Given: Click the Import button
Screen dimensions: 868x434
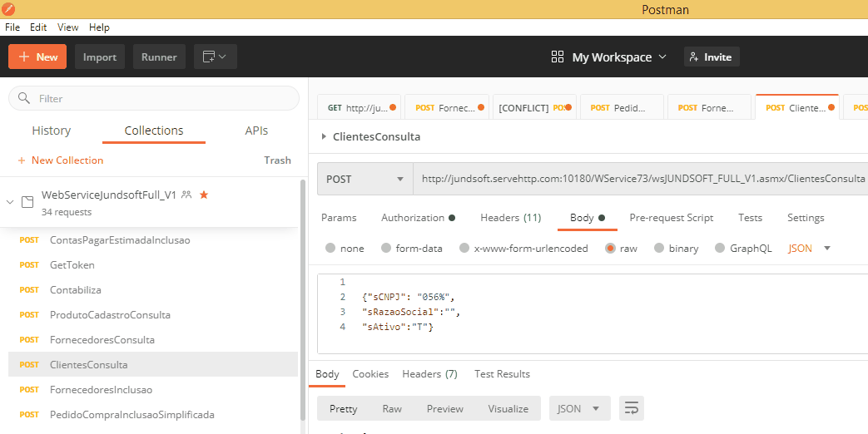Looking at the screenshot, I should point(100,57).
